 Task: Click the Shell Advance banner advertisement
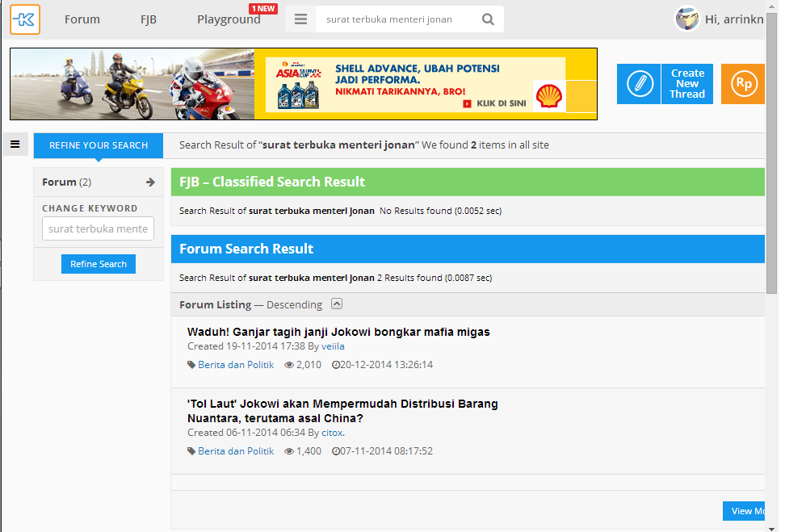click(304, 84)
